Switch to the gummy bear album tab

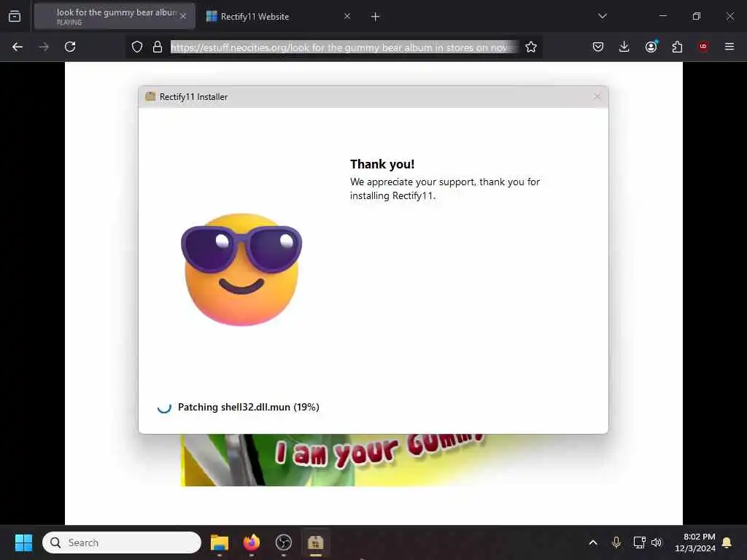[115, 16]
